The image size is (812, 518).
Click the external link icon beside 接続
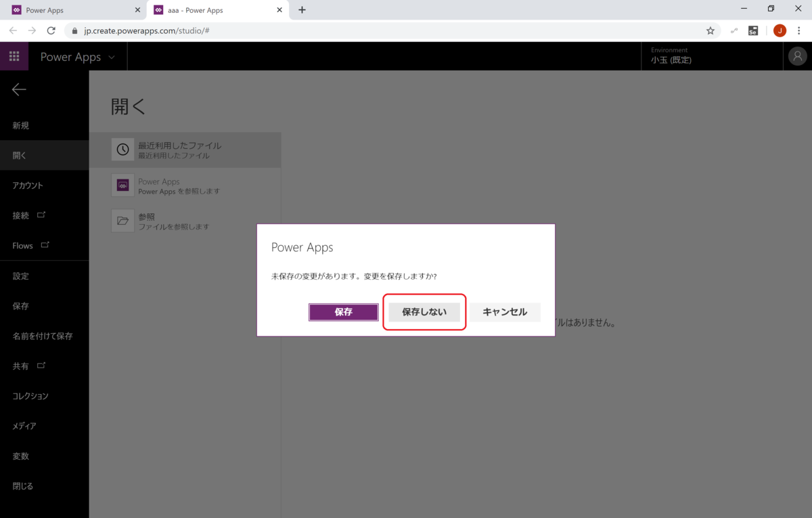coord(41,215)
